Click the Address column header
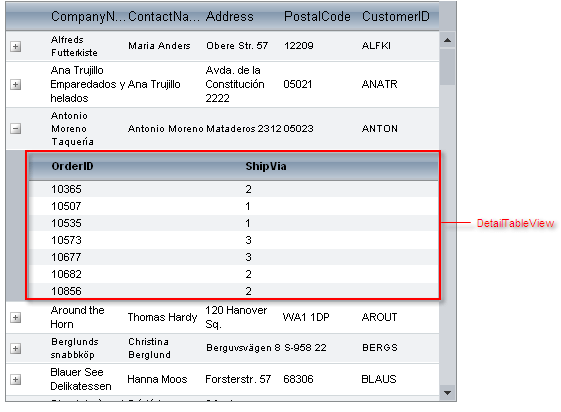 230,16
